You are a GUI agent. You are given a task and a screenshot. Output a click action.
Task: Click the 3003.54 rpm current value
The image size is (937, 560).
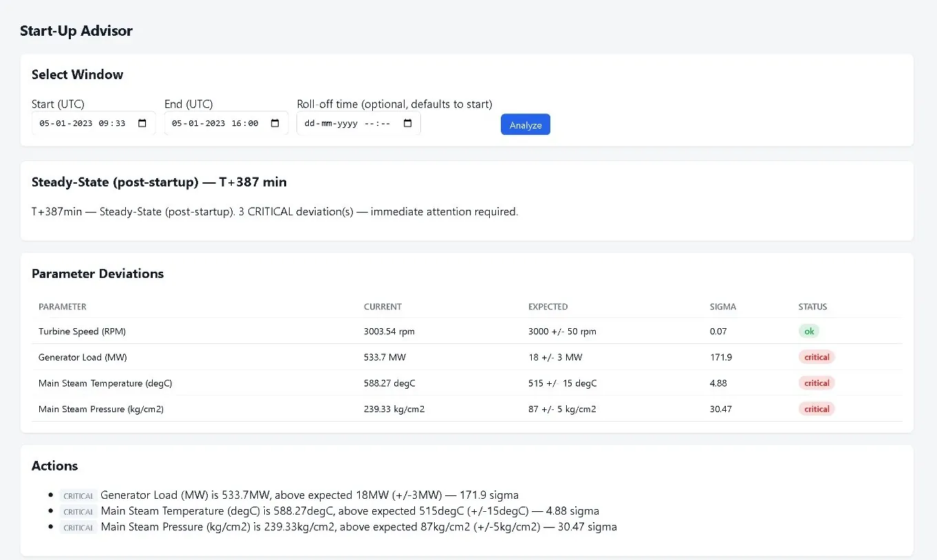tap(389, 332)
